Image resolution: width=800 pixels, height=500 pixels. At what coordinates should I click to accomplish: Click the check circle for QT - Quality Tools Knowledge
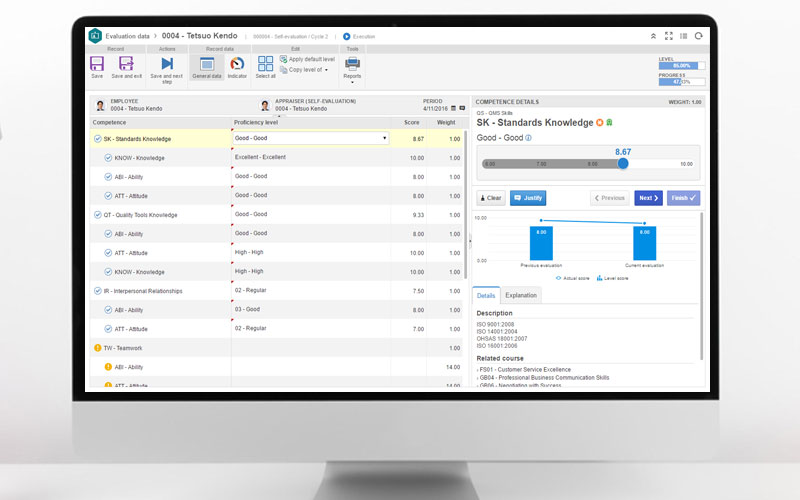point(97,214)
